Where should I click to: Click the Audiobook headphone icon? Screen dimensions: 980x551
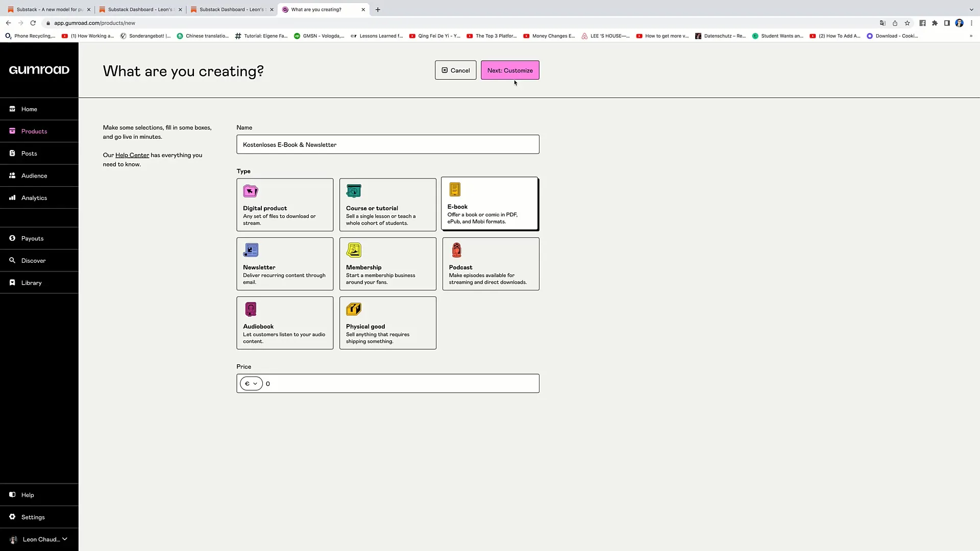point(251,309)
